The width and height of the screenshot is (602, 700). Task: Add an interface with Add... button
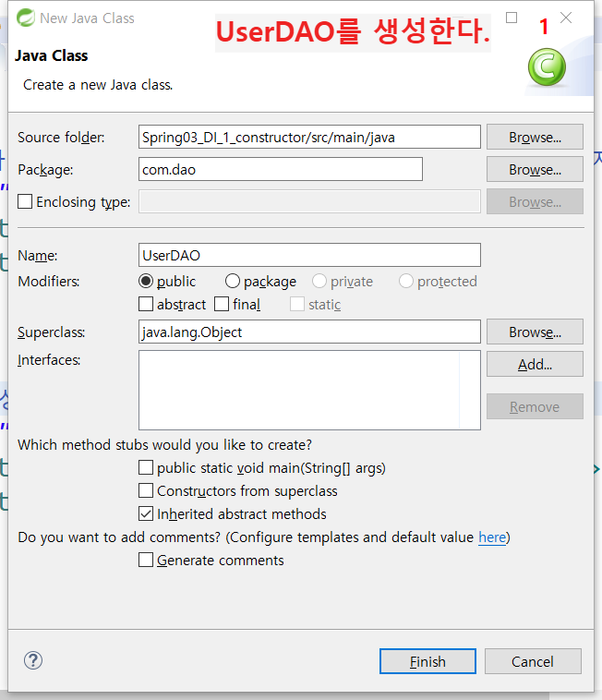point(535,364)
